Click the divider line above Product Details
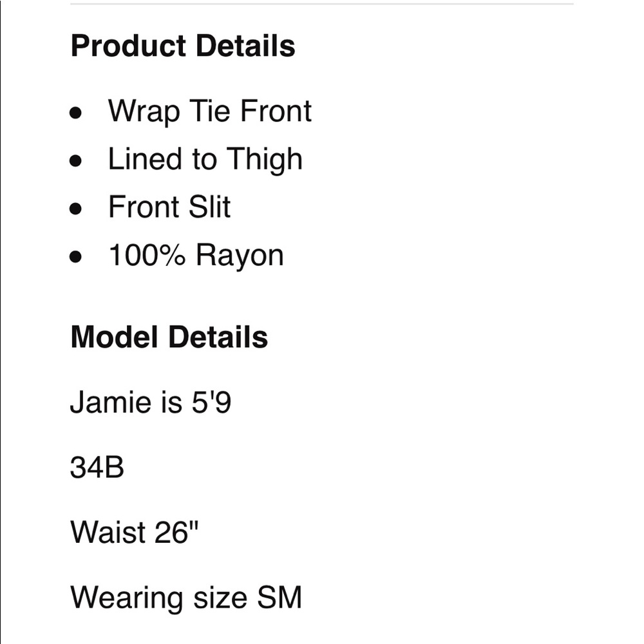Image resolution: width=644 pixels, height=644 pixels. pyautogui.click(x=321, y=5)
